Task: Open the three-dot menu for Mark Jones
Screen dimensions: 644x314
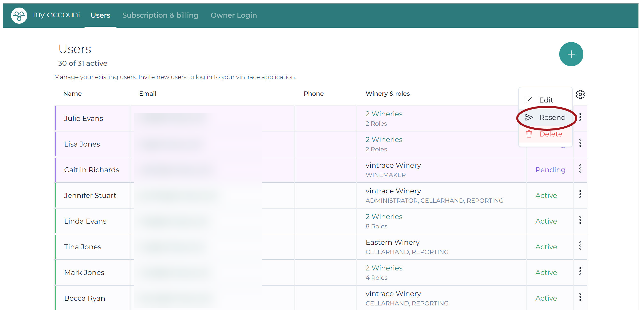Action: coord(580,271)
